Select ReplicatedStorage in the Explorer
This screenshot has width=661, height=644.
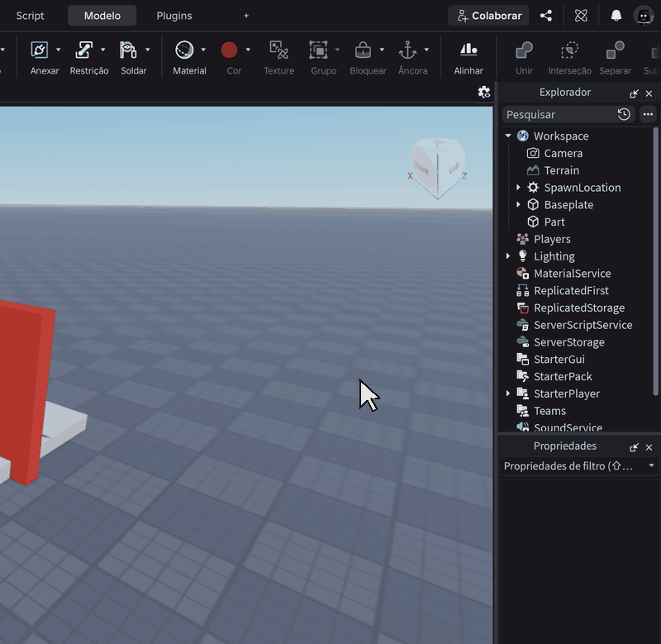579,308
